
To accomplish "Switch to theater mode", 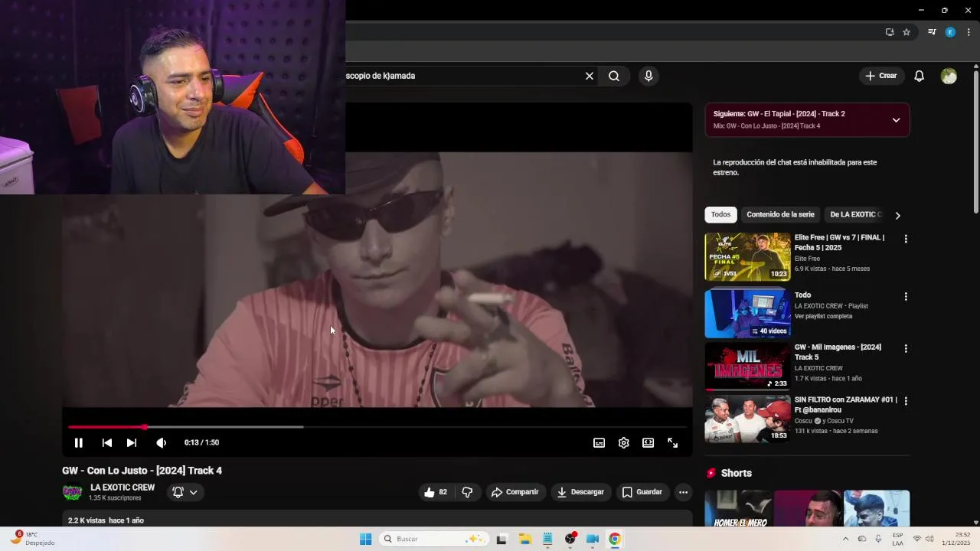I will tap(648, 442).
